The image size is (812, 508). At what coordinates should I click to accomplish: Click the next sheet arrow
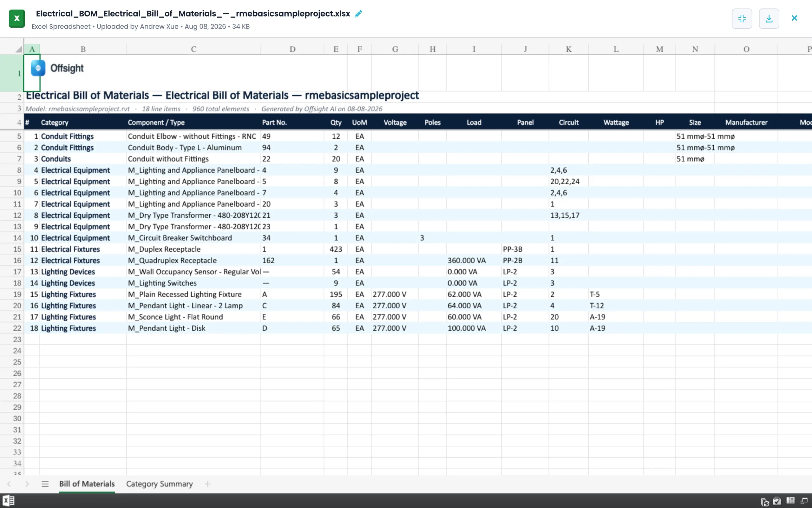coord(27,484)
